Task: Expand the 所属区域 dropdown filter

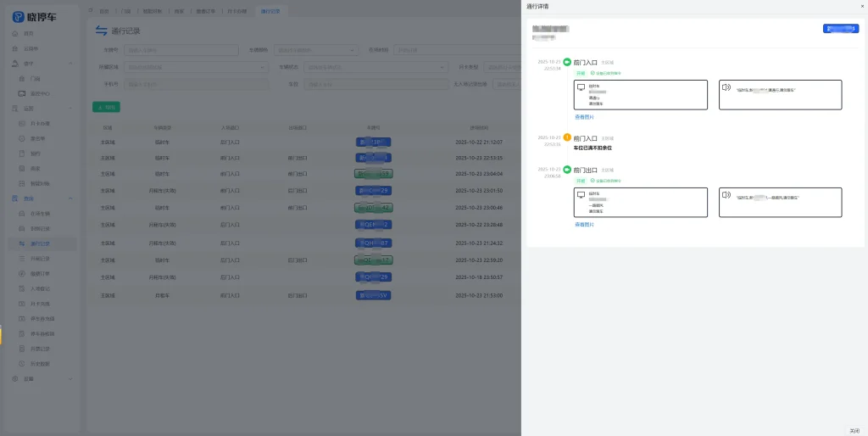Action: coord(195,67)
